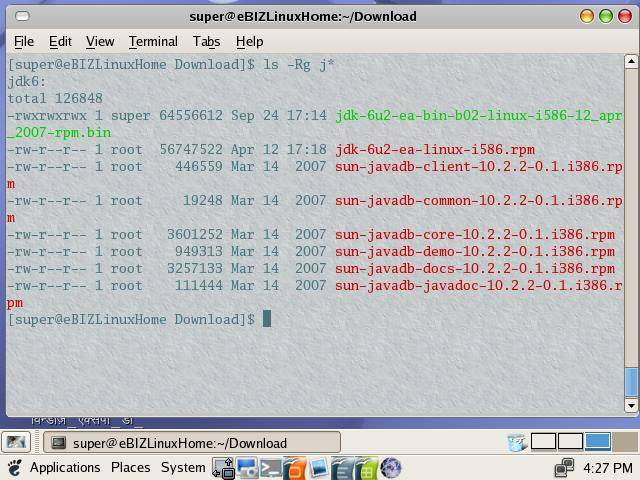Open the Applications menu
Image resolution: width=640 pixels, height=480 pixels.
pyautogui.click(x=65, y=467)
